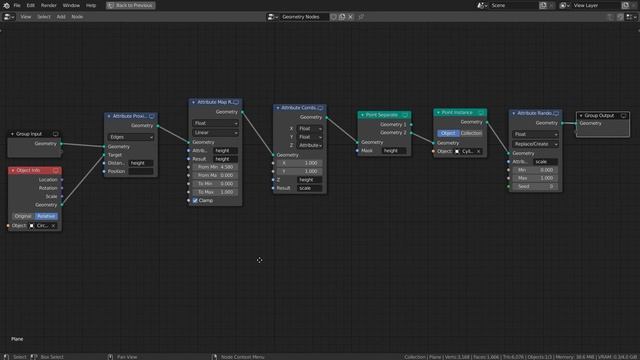Click the pin node tree icon
The width and height of the screenshot is (640, 360).
coord(361,17)
